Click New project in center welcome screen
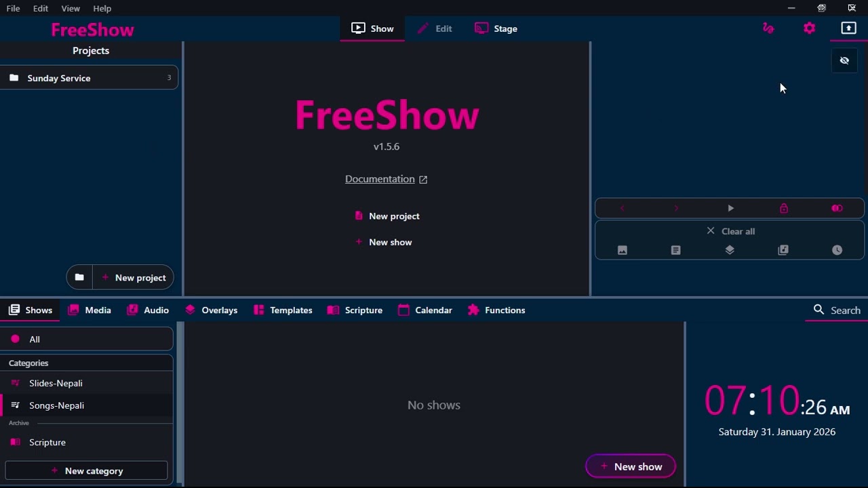The height and width of the screenshot is (488, 868). coord(387,216)
